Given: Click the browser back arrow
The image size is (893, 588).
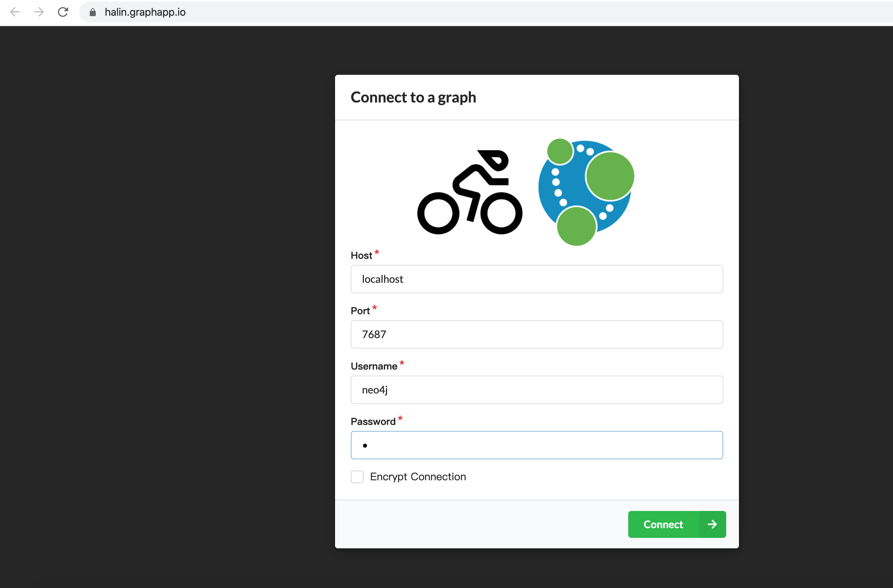Looking at the screenshot, I should pyautogui.click(x=15, y=12).
